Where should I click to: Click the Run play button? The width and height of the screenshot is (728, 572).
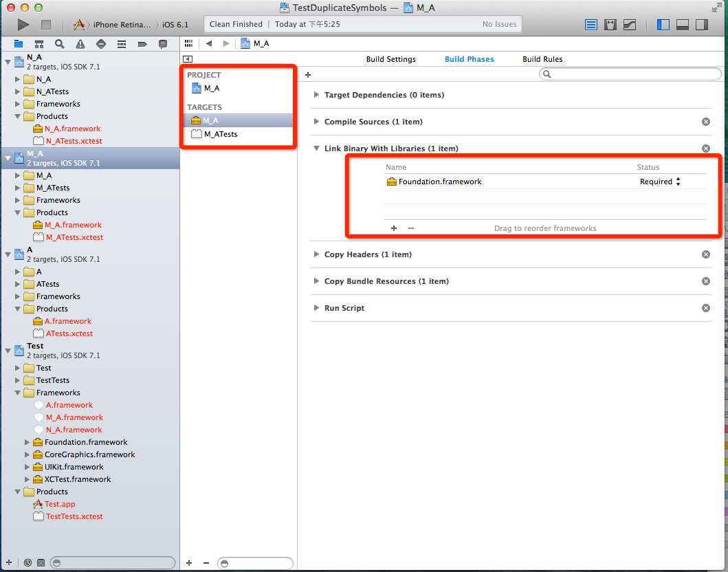[23, 24]
